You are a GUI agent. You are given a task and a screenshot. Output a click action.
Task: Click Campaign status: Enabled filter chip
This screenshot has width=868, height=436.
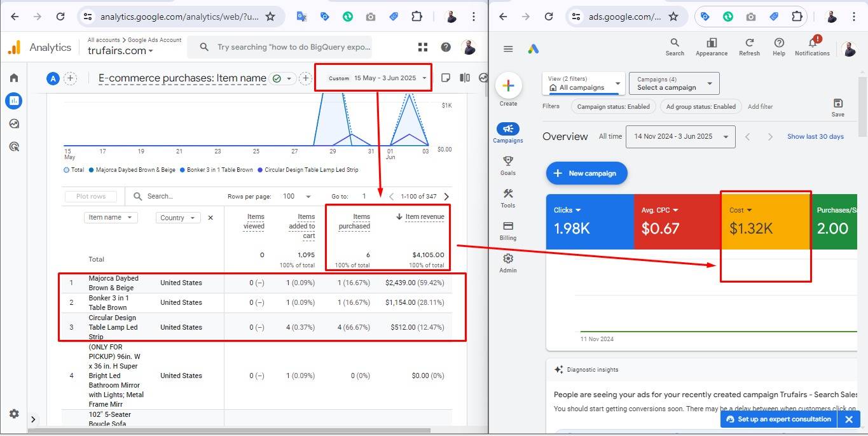pyautogui.click(x=614, y=107)
